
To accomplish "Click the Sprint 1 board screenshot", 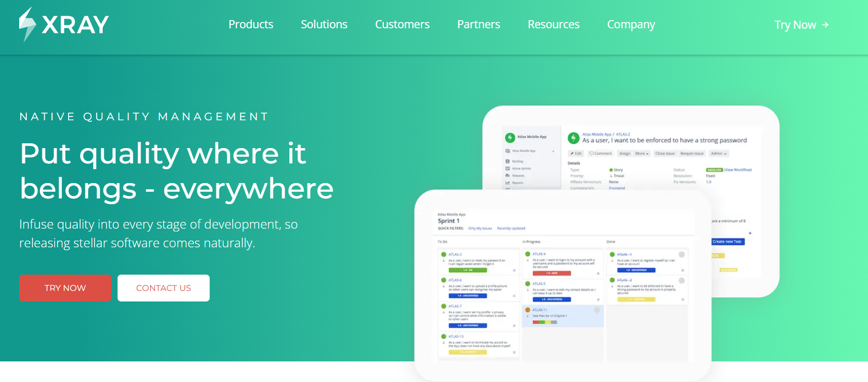I will (x=562, y=285).
